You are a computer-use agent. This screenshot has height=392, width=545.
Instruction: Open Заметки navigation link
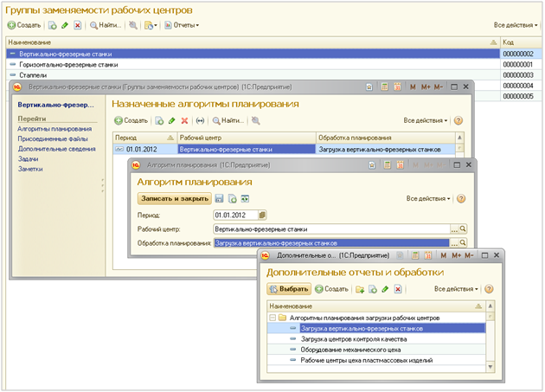pos(30,169)
